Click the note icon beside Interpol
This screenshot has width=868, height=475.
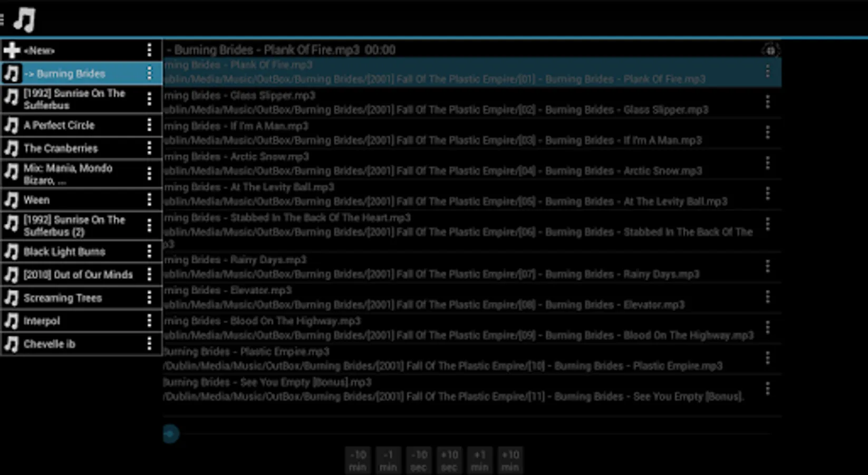click(12, 321)
